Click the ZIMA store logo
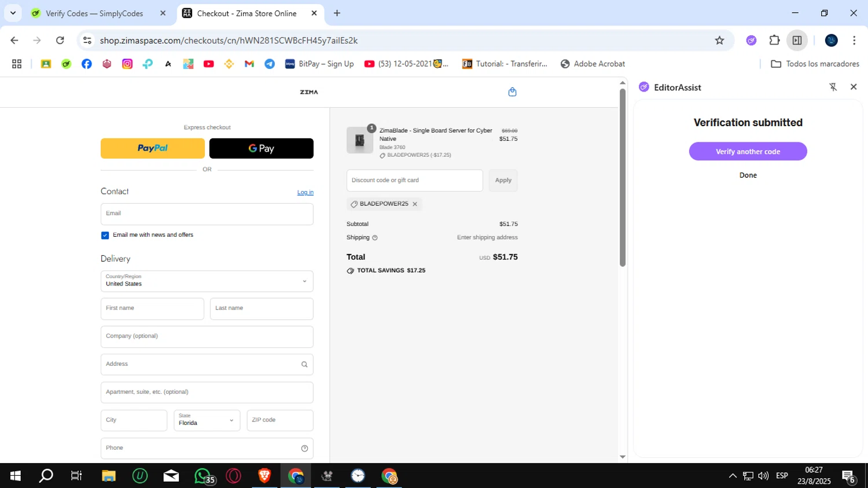Screen dimensions: 868x488 pos(309,92)
